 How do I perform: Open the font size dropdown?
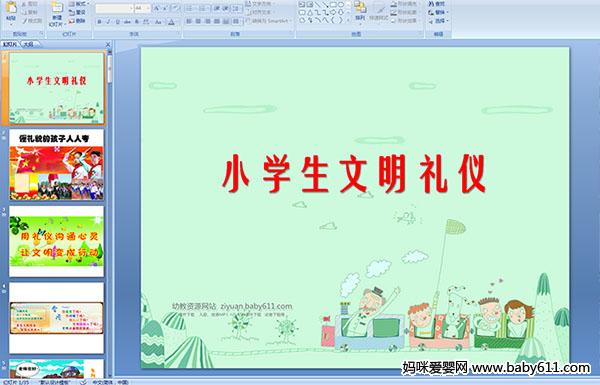148,8
